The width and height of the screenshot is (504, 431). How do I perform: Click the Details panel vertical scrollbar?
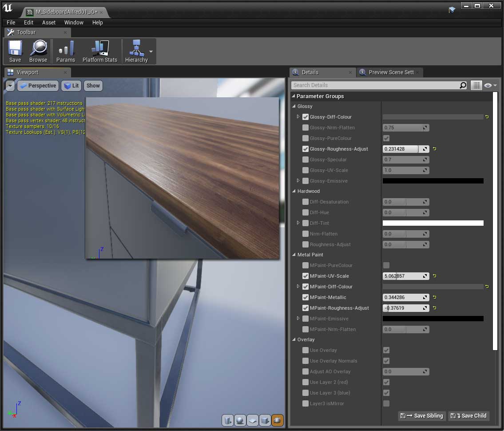pos(495,221)
